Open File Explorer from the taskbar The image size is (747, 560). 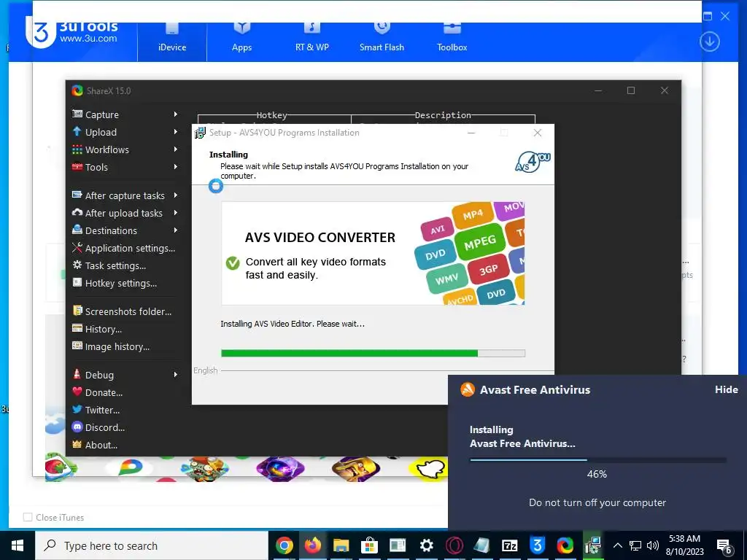point(341,545)
